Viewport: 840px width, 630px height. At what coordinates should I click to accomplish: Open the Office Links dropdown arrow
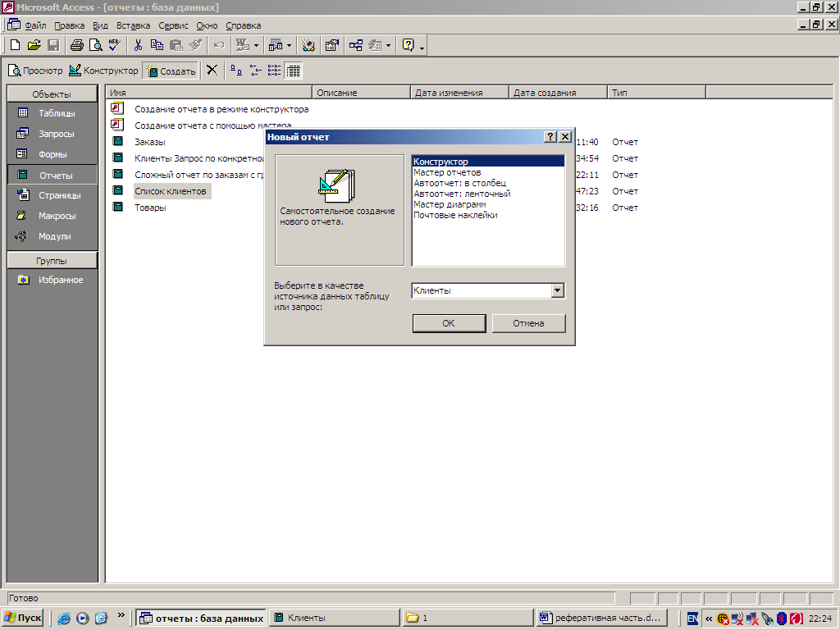click(x=256, y=46)
